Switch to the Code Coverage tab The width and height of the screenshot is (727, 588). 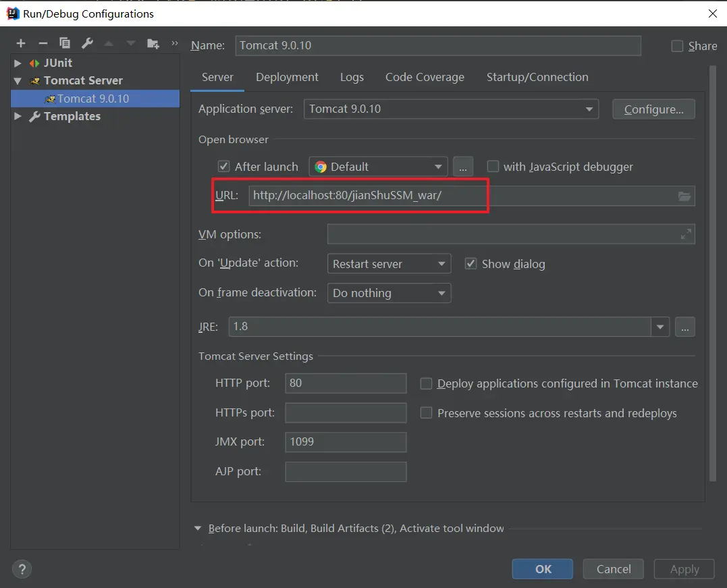pyautogui.click(x=425, y=77)
